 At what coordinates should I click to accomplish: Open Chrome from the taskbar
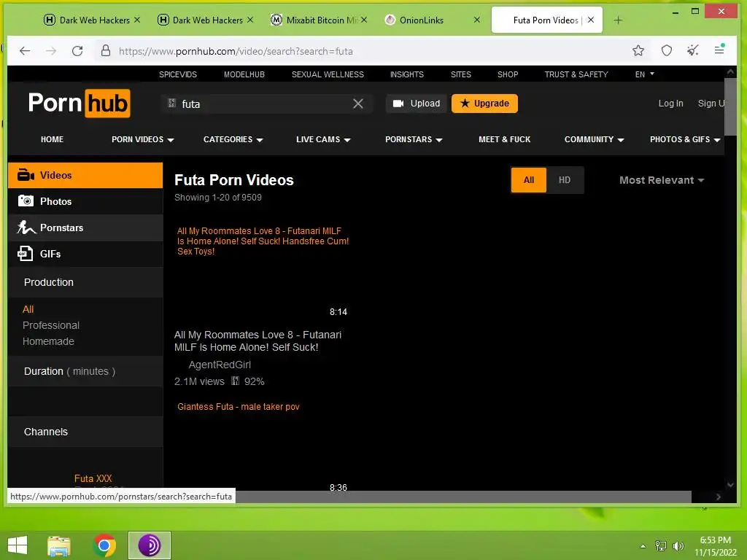coord(104,545)
